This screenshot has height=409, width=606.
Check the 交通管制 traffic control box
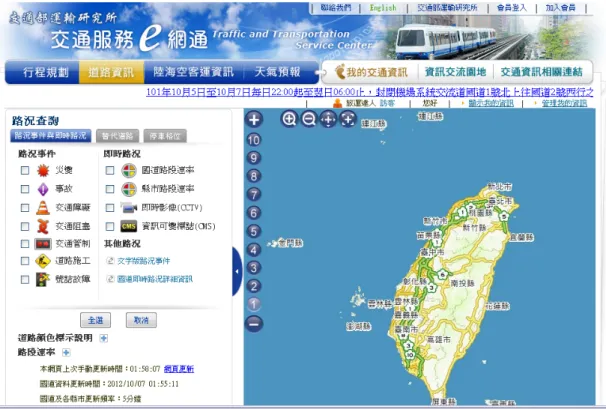[x=25, y=244]
